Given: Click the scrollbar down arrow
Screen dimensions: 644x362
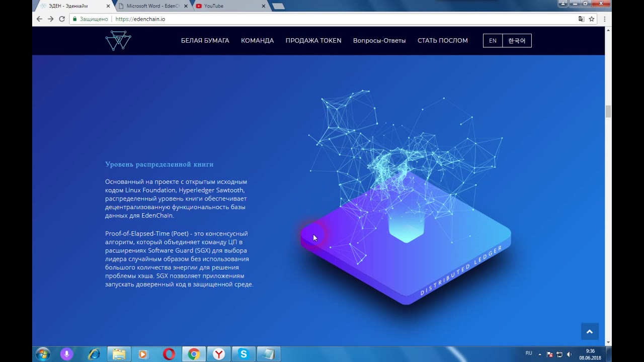Looking at the screenshot, I should pos(608,342).
